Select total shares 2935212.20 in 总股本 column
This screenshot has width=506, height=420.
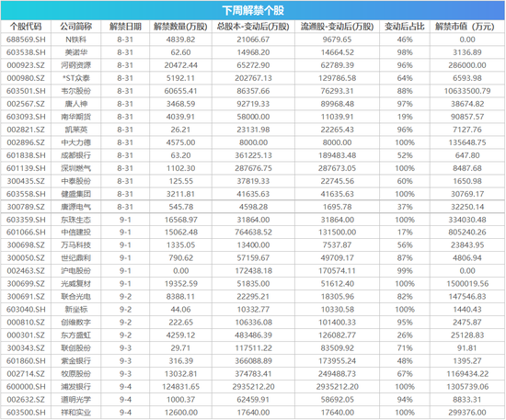(x=253, y=387)
